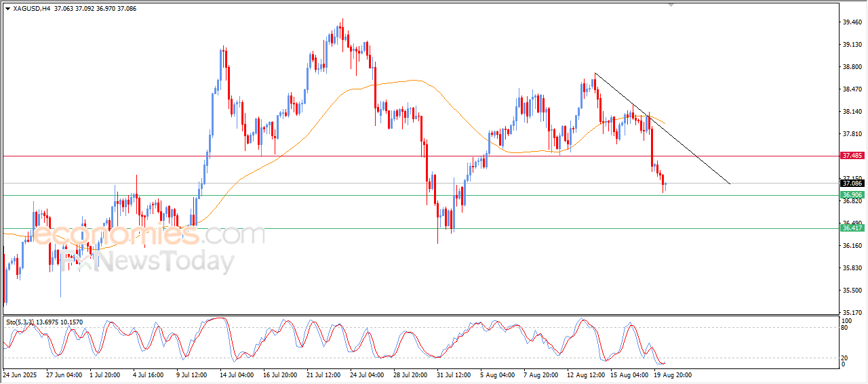Click the 35.830 price axis label
Image resolution: width=868 pixels, height=384 pixels.
(852, 268)
